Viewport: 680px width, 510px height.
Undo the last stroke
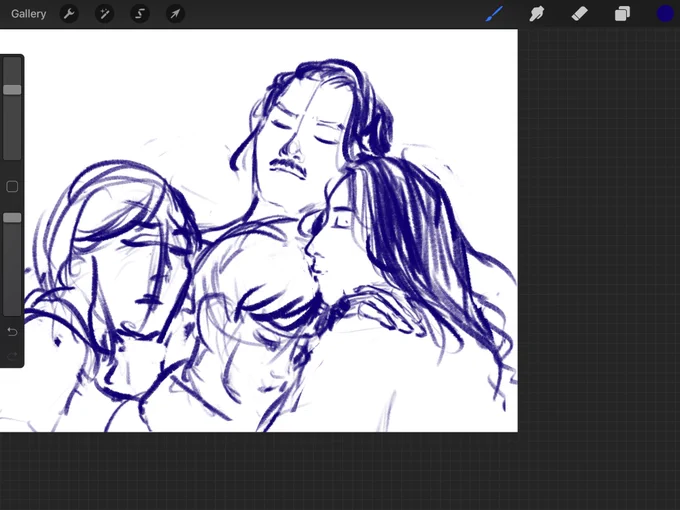pyautogui.click(x=12, y=332)
